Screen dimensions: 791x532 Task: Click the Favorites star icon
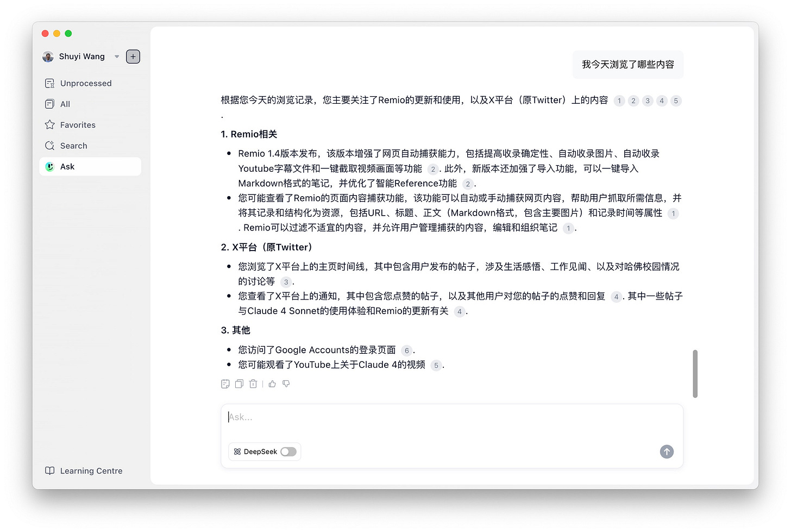coord(49,124)
